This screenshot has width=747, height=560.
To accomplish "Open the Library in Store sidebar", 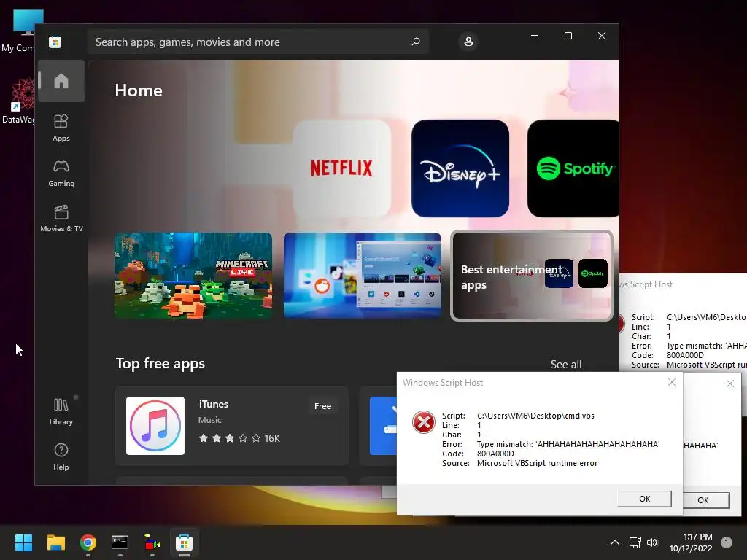I will [61, 412].
